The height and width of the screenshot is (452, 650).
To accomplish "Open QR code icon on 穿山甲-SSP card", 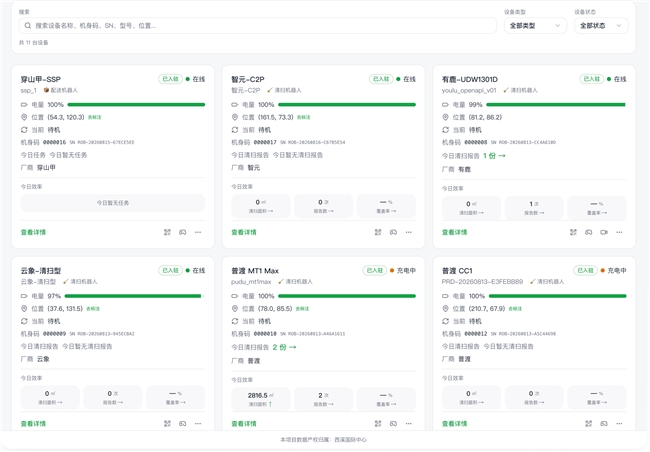I will (x=167, y=232).
